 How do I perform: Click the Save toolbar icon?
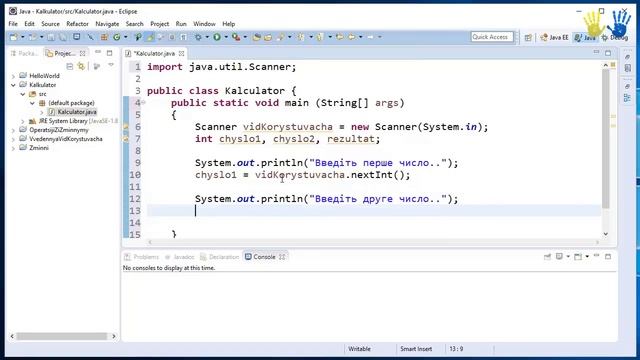tap(51, 37)
